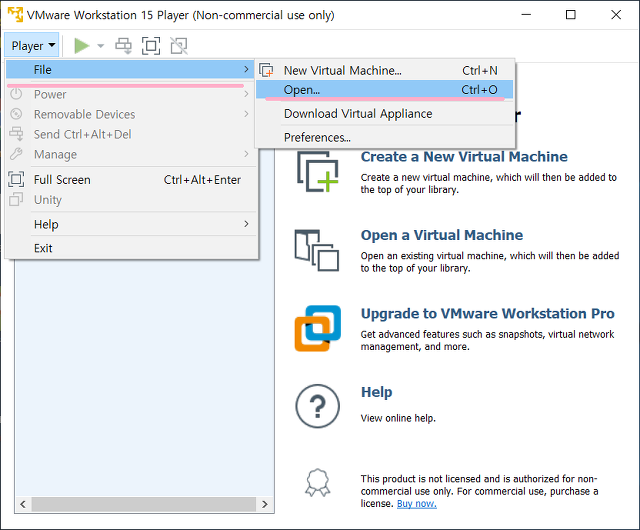Viewport: 640px width, 530px height.
Task: Select the Removable Devices menu entry
Action: pyautogui.click(x=130, y=114)
